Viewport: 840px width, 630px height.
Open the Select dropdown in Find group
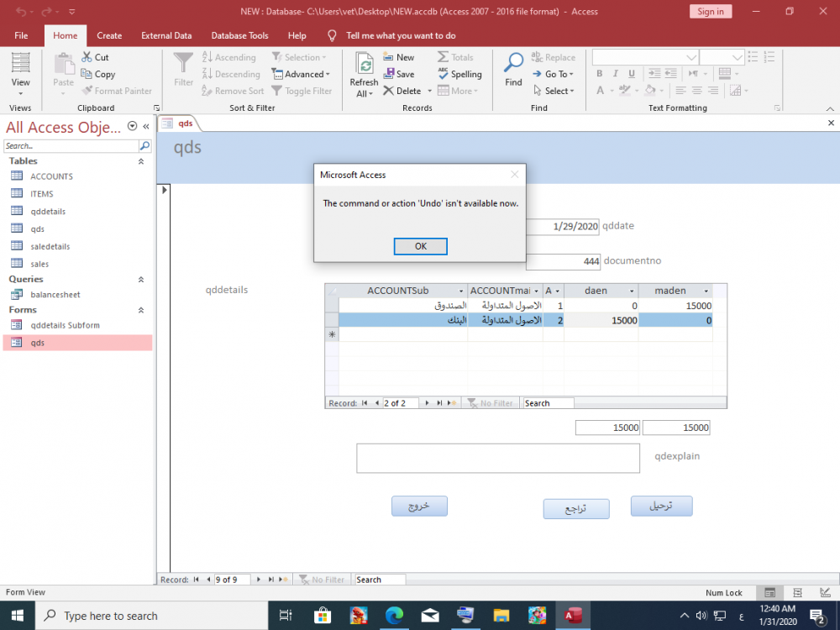[x=554, y=91]
